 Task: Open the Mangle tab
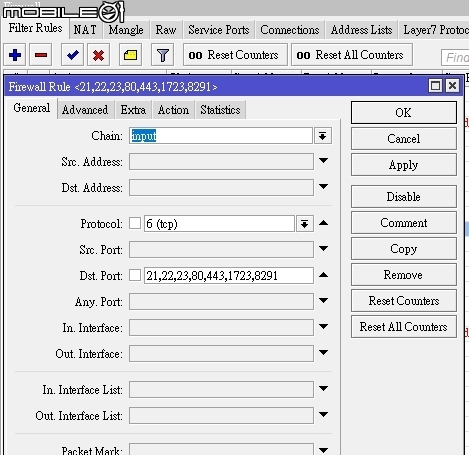click(126, 30)
